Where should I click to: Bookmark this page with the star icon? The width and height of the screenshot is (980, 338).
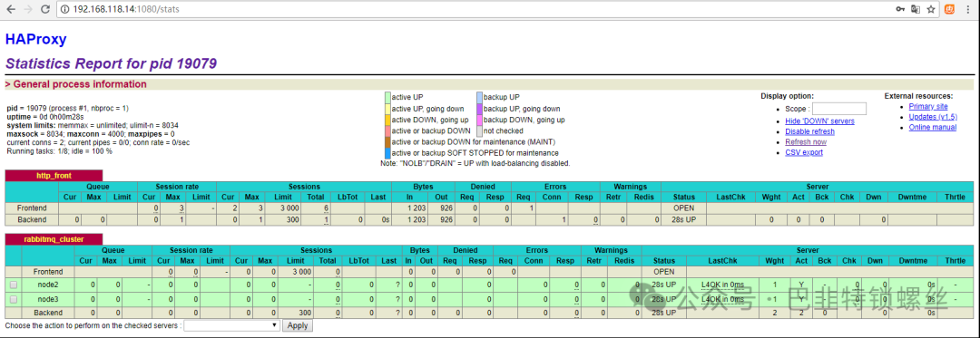(931, 9)
